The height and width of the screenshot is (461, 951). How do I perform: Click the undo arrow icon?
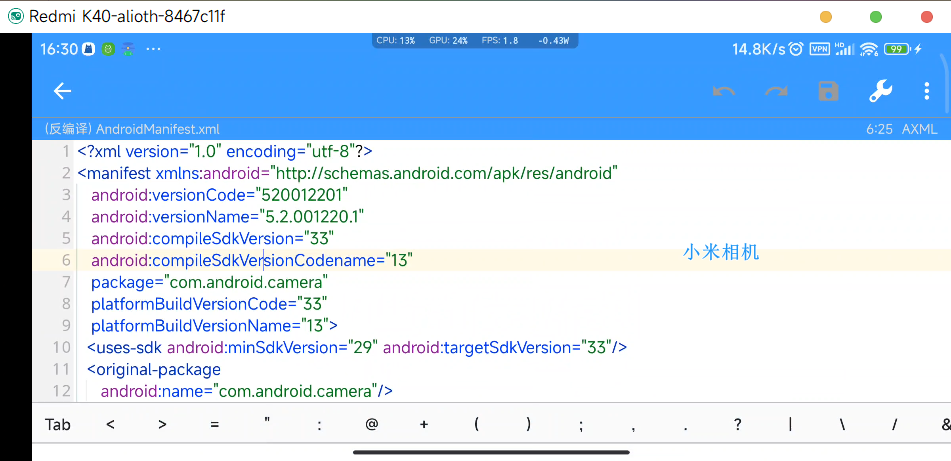pos(724,92)
